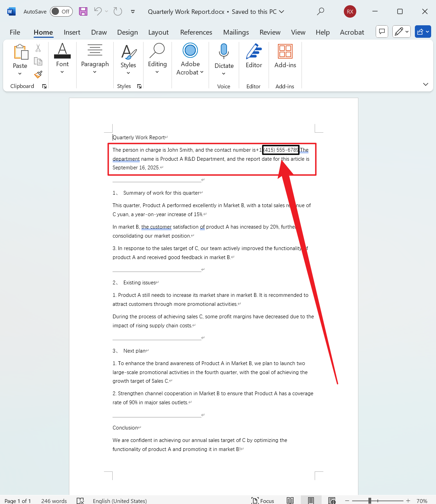Viewport: 436px width, 504px height.
Task: Click the 70% zoom level button
Action: (x=422, y=501)
